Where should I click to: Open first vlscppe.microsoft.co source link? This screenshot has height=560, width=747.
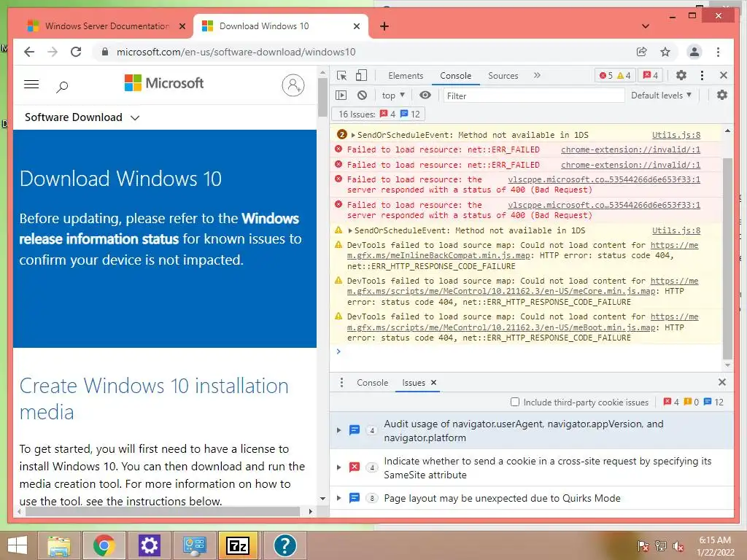[x=603, y=179]
